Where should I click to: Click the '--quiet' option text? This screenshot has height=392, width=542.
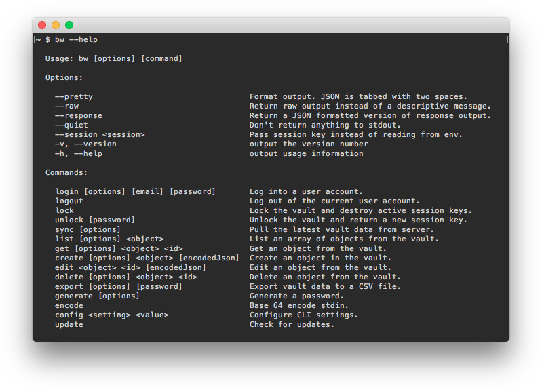tap(71, 125)
